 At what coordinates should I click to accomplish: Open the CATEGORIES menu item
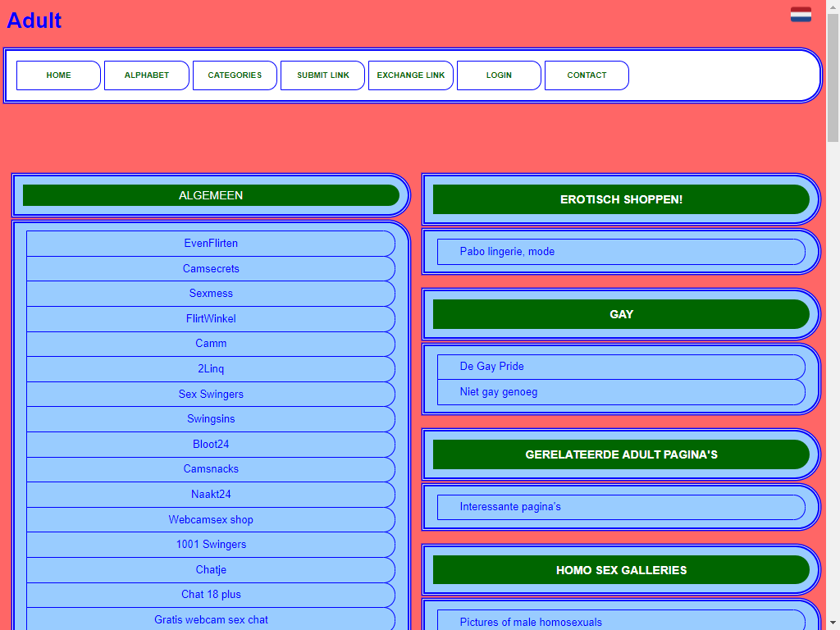click(235, 75)
